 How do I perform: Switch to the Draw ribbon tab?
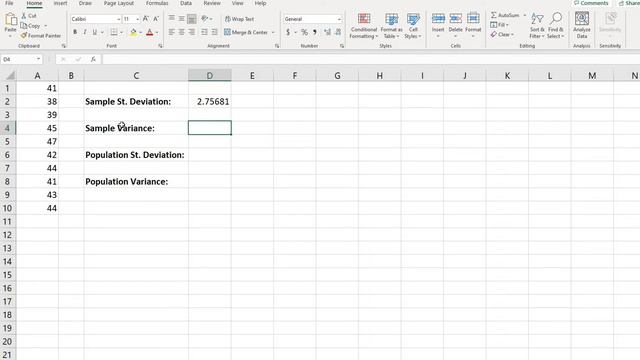click(85, 3)
